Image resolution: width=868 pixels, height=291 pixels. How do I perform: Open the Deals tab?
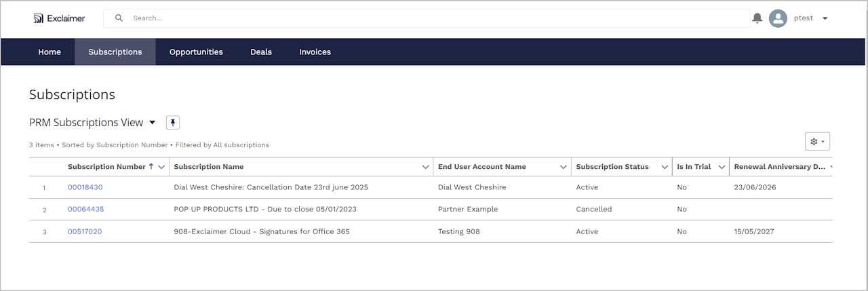pos(261,52)
